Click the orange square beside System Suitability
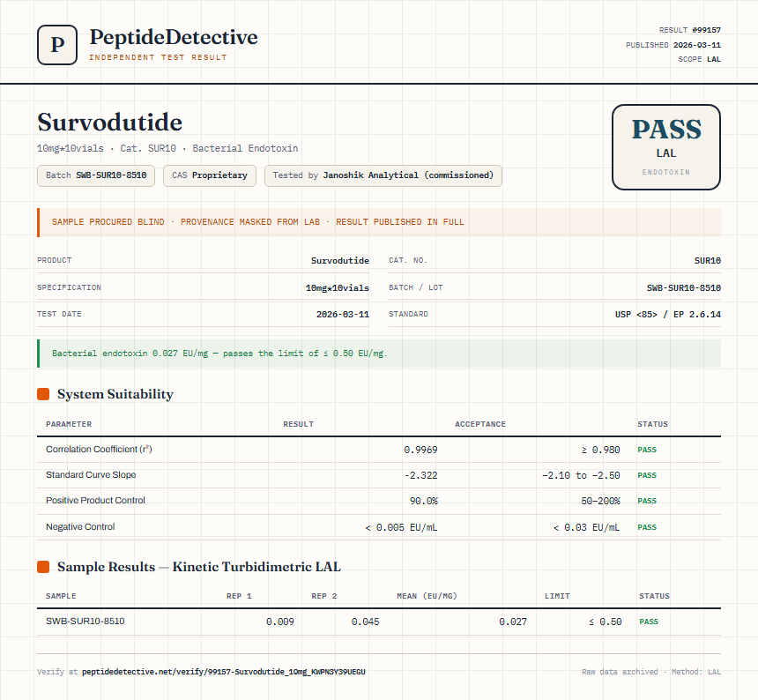The image size is (758, 700). click(x=43, y=394)
